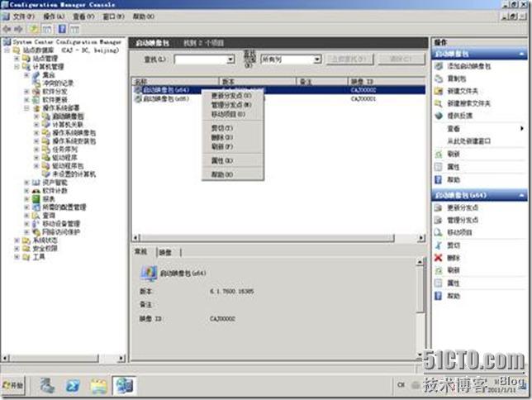The width and height of the screenshot is (532, 400).
Task: Click the Configuration Manager taskbar icon
Action: 124,386
